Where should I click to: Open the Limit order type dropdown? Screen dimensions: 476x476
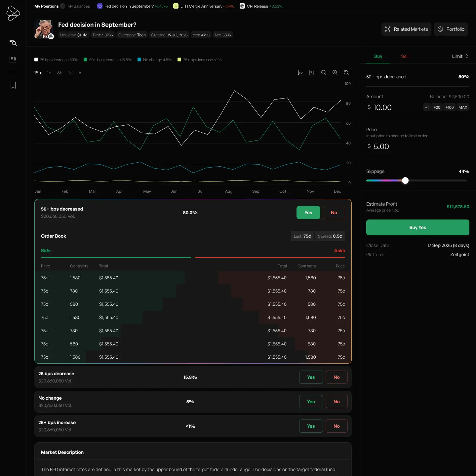460,56
